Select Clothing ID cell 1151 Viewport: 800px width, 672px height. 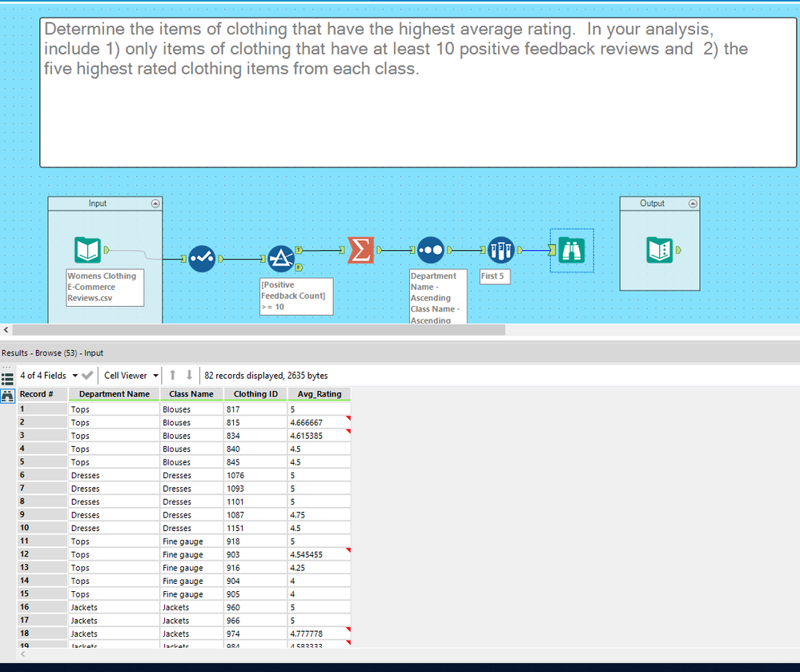pos(255,529)
